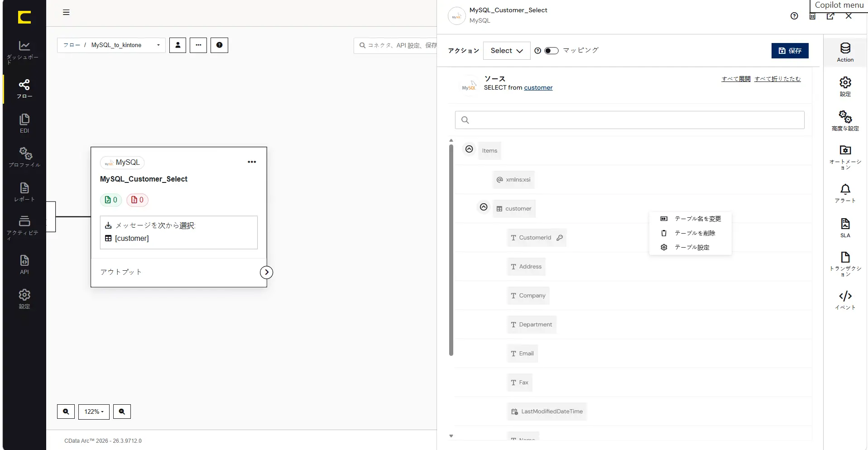This screenshot has height=450, width=868.
Task: Click the connector output arrow circle
Action: pyautogui.click(x=266, y=272)
